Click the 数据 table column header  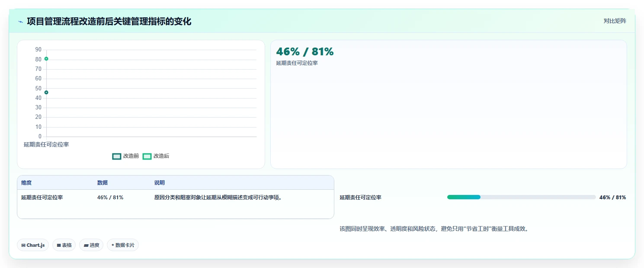pyautogui.click(x=103, y=183)
